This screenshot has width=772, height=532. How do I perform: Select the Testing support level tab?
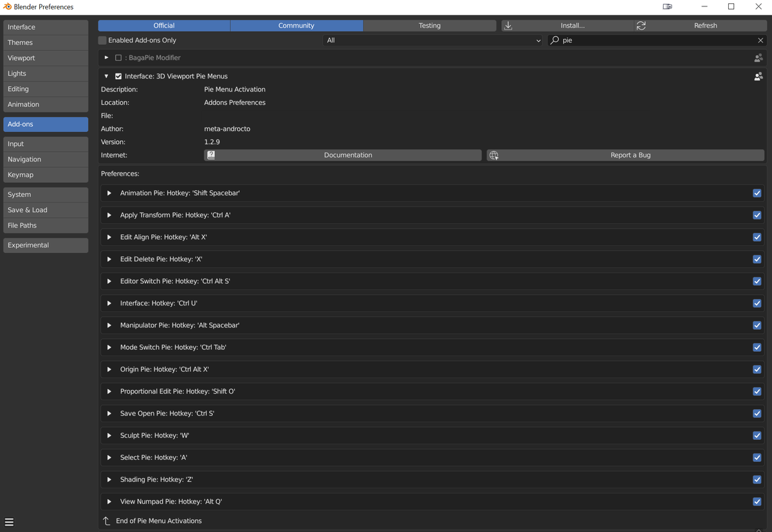click(x=430, y=26)
